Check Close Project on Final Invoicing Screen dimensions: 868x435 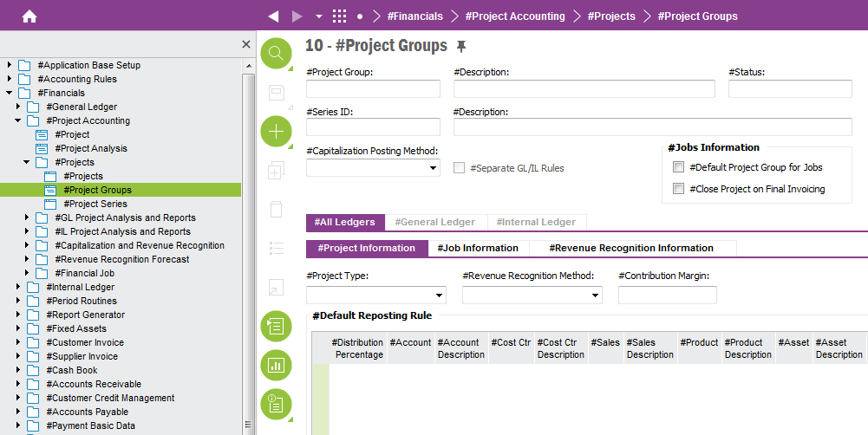pos(679,189)
